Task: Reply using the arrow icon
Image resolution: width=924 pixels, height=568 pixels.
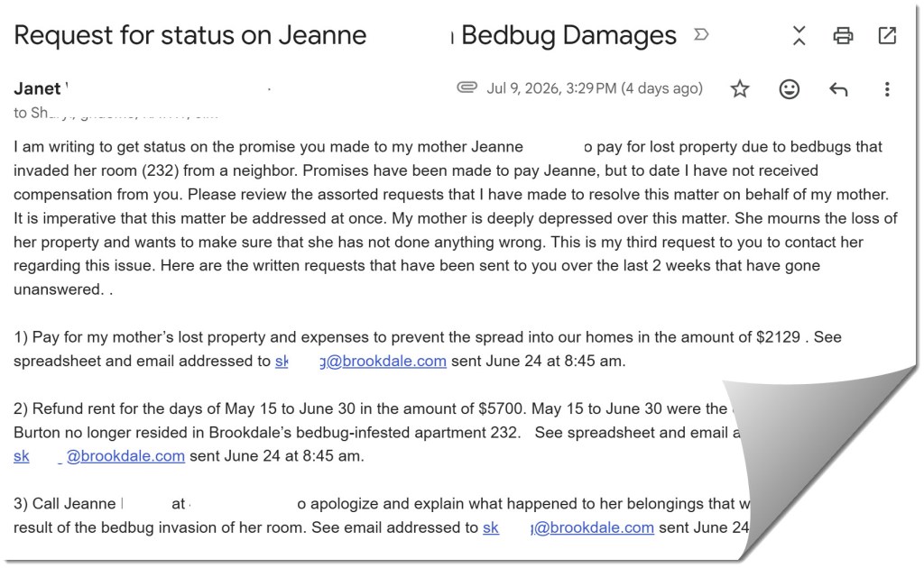Action: (x=838, y=89)
